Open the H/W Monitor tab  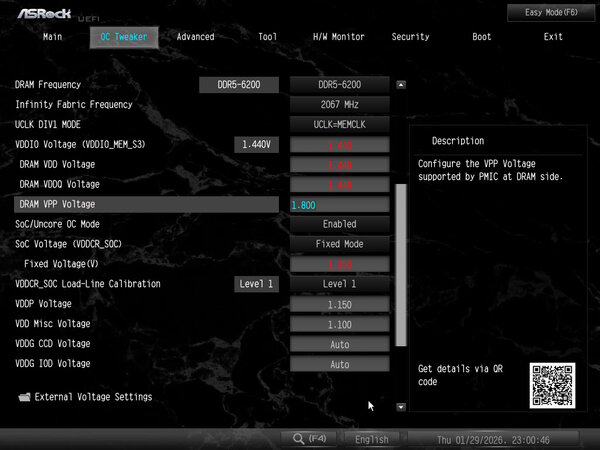click(x=339, y=37)
